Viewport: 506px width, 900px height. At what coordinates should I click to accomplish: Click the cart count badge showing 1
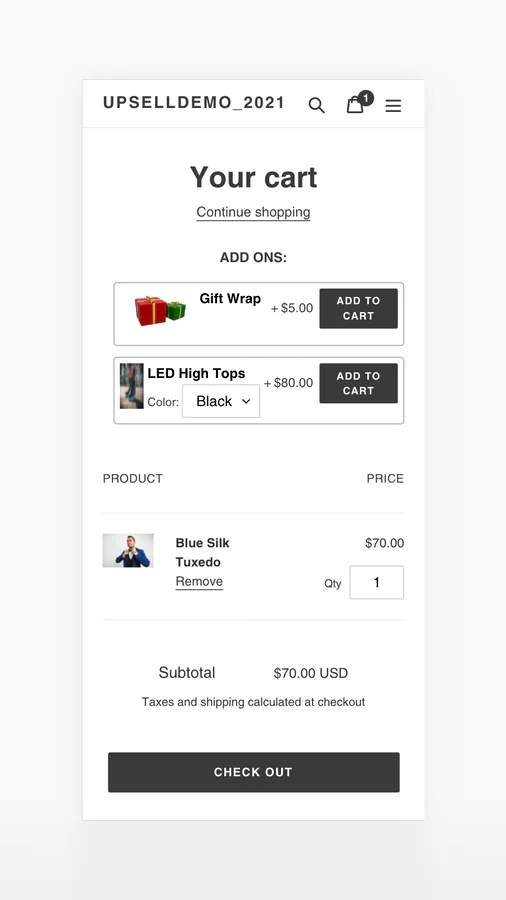click(366, 98)
